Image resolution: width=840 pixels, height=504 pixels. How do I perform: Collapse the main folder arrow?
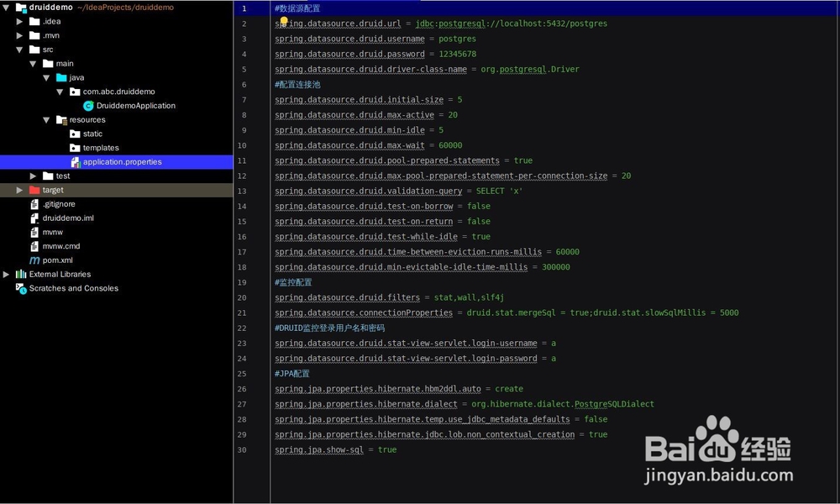tap(33, 64)
